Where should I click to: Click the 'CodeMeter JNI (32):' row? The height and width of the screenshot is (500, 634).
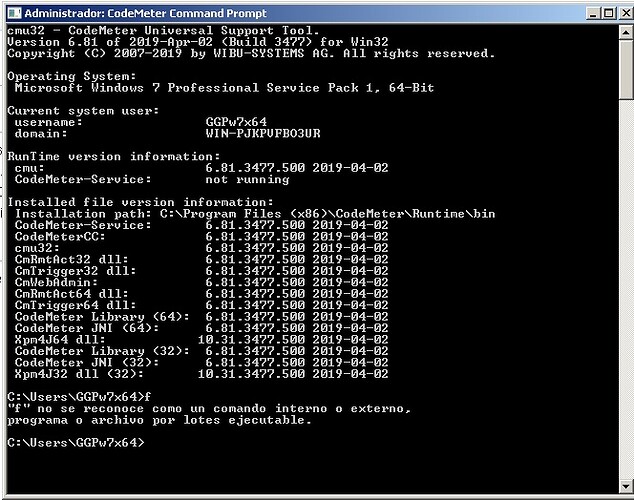coord(201,362)
